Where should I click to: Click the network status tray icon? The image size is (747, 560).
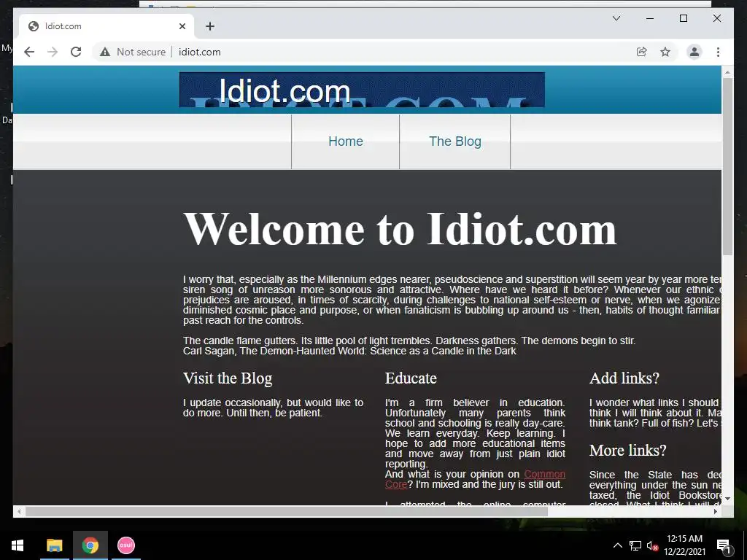(x=635, y=545)
